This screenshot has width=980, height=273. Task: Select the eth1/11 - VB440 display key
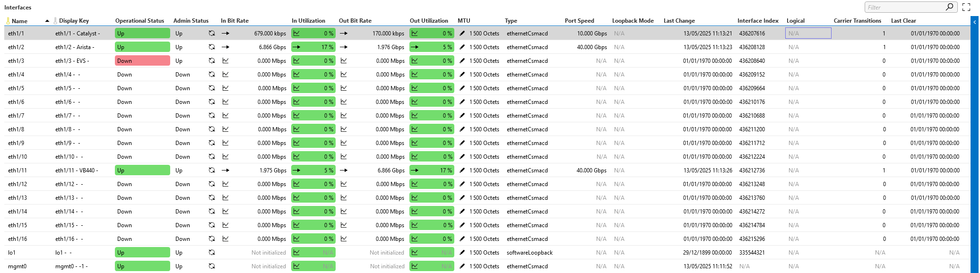[77, 171]
